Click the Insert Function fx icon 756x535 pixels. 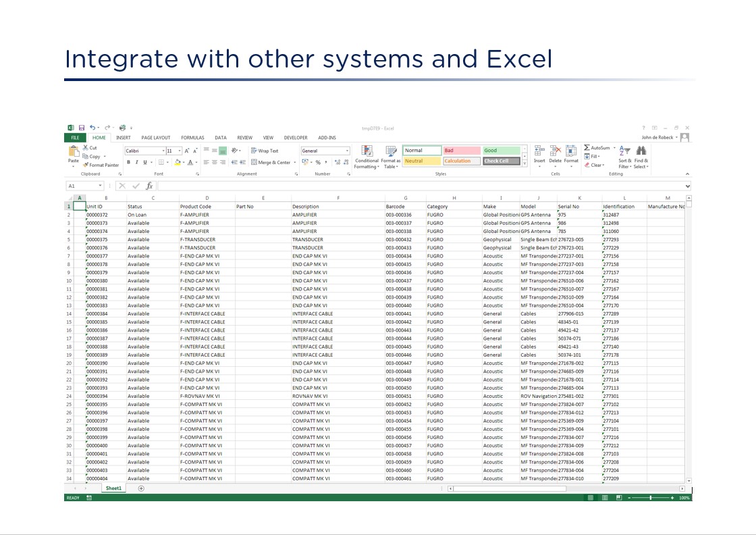pyautogui.click(x=149, y=186)
